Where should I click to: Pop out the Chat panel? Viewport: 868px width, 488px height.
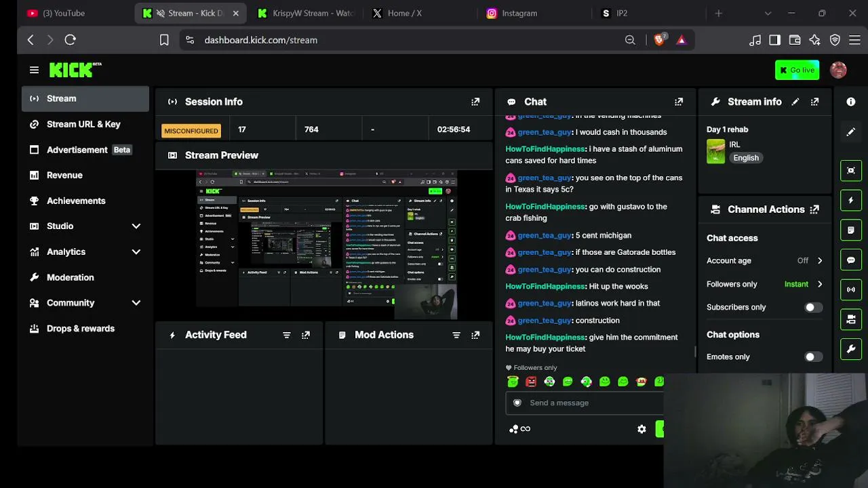tap(679, 102)
